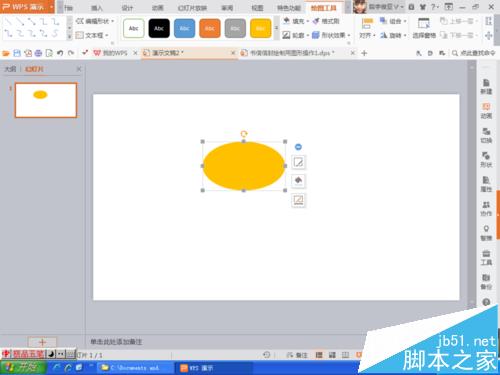Switch to the 大纲 outline pane tab
This screenshot has width=500, height=375.
[x=10, y=69]
